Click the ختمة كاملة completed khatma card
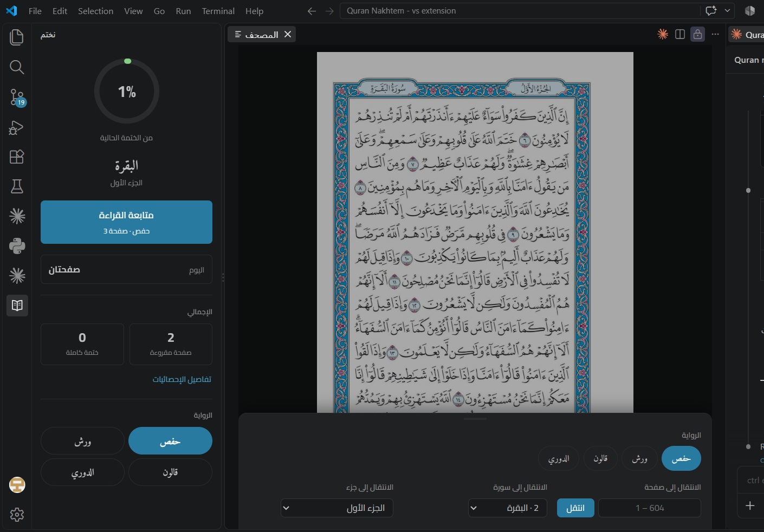764x532 pixels. click(82, 344)
